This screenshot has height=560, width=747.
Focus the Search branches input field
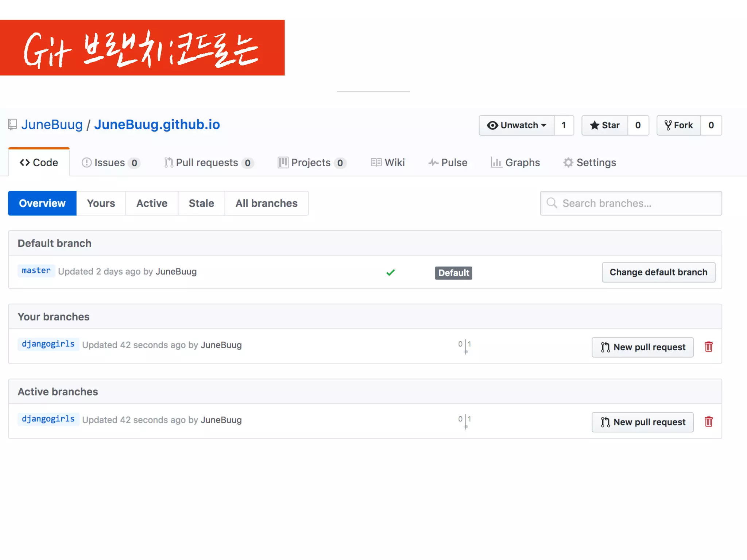point(631,203)
